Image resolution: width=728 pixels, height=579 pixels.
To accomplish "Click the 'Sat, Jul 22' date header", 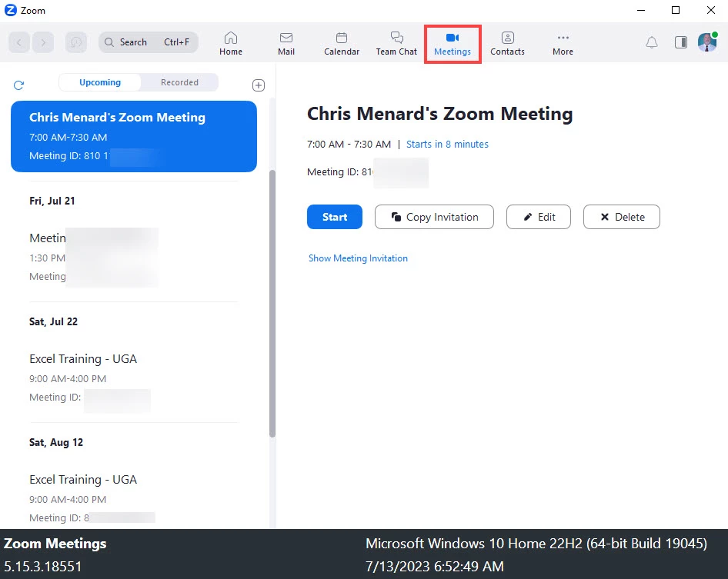I will pyautogui.click(x=53, y=321).
